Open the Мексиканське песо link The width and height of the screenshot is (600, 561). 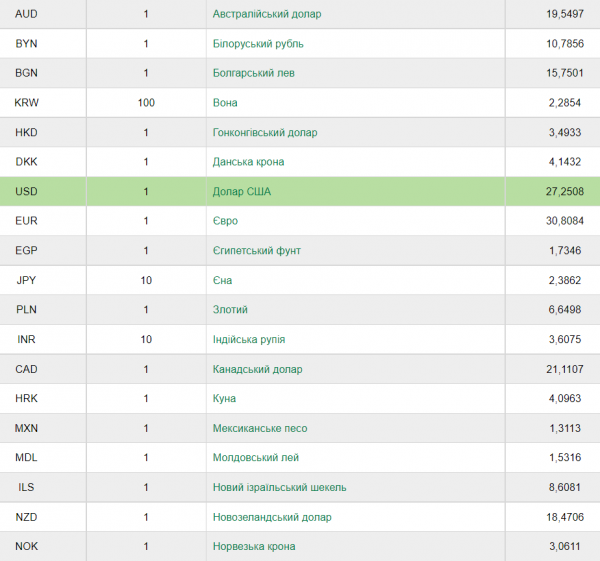pyautogui.click(x=260, y=428)
